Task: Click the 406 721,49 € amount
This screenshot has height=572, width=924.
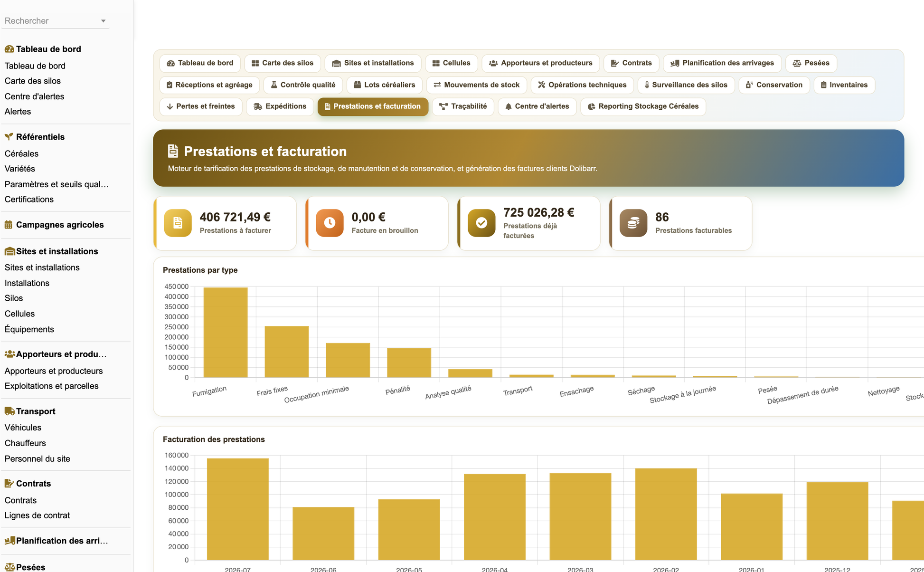Action: click(235, 217)
